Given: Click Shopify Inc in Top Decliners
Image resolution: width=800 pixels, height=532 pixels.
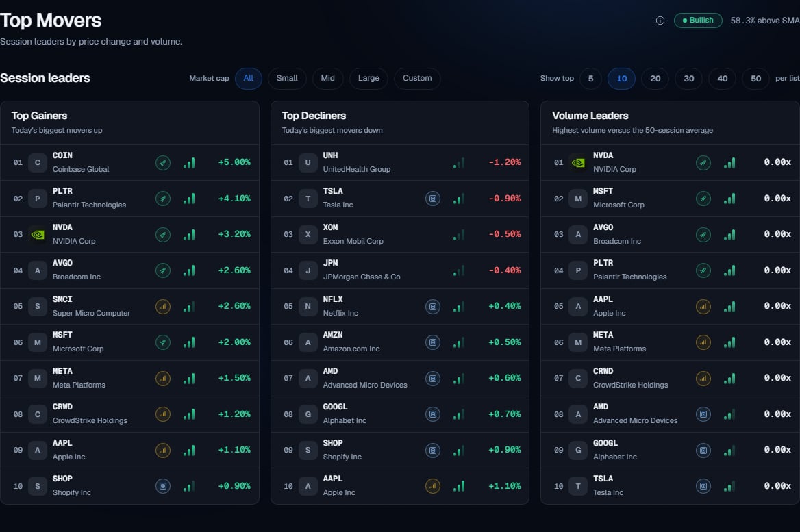Looking at the screenshot, I should tap(342, 457).
